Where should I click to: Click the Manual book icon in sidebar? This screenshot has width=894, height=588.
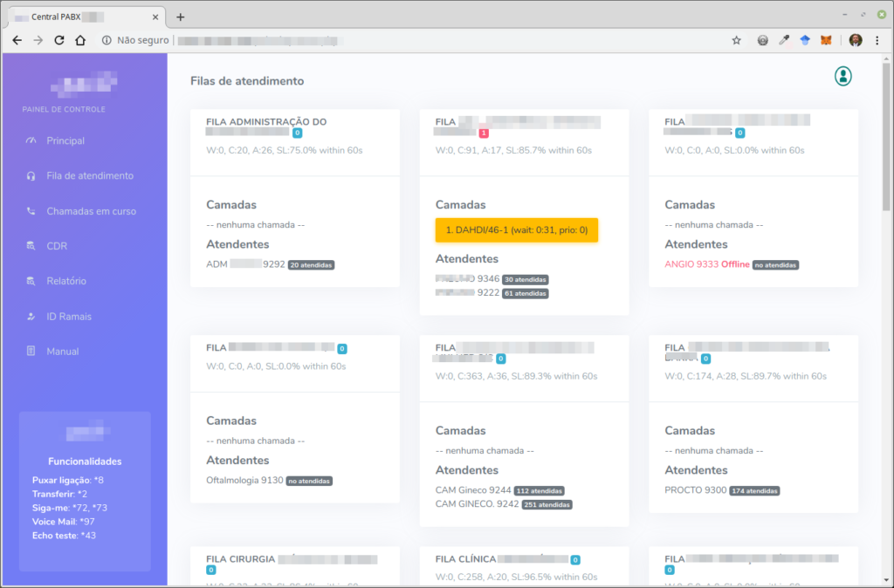pyautogui.click(x=31, y=352)
